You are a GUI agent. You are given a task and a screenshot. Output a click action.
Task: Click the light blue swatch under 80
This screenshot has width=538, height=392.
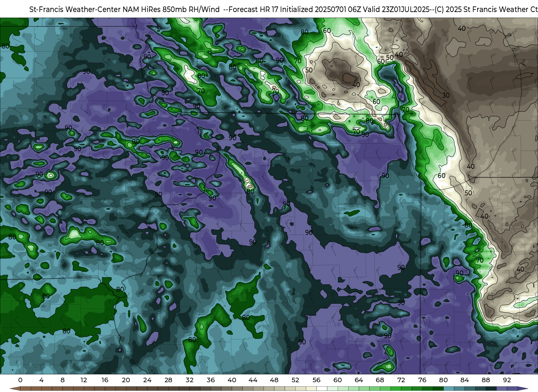(449, 389)
